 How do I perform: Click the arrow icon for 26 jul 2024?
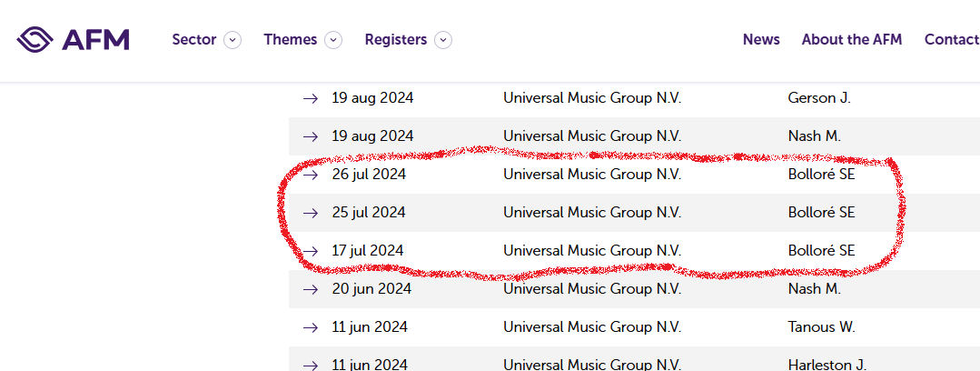click(311, 175)
